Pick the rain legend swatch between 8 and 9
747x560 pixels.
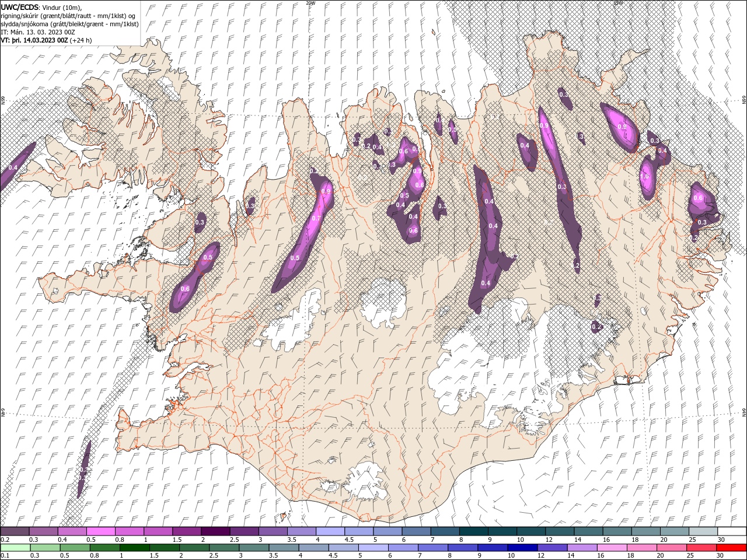(x=462, y=547)
